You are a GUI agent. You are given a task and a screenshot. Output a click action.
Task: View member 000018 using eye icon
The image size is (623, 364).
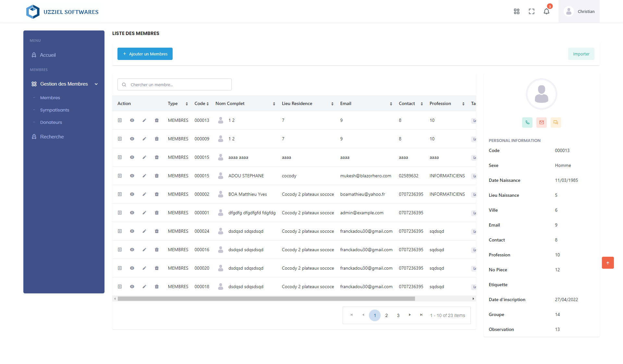pos(132,287)
